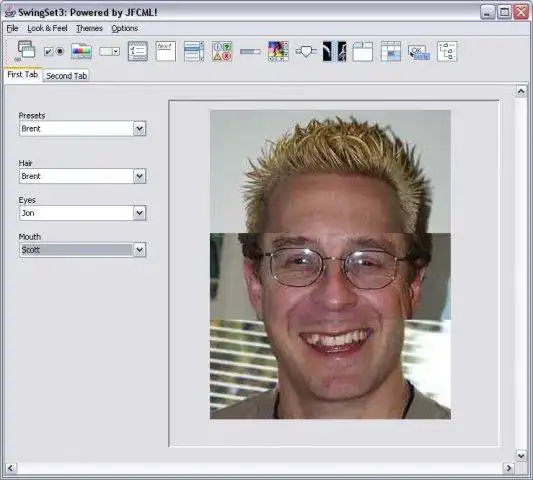
Task: Click the Presets label text
Action: pyautogui.click(x=32, y=116)
